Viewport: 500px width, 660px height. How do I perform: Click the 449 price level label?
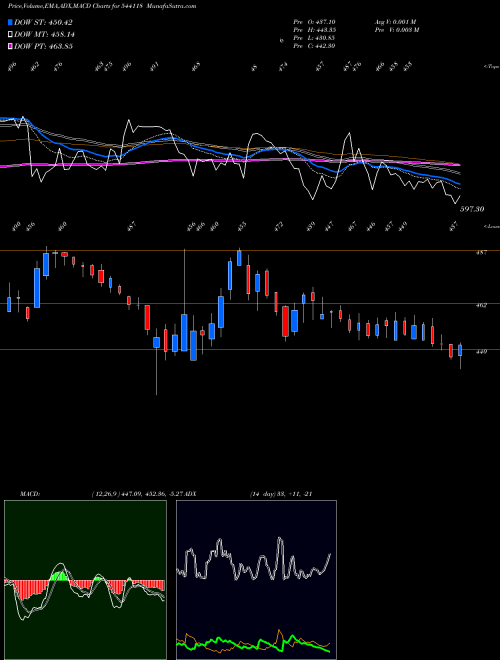(x=481, y=351)
